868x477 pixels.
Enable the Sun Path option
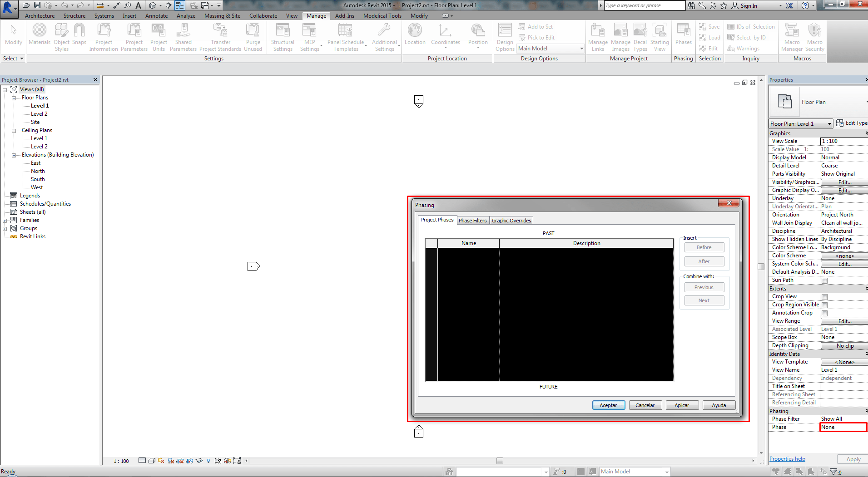tap(823, 280)
